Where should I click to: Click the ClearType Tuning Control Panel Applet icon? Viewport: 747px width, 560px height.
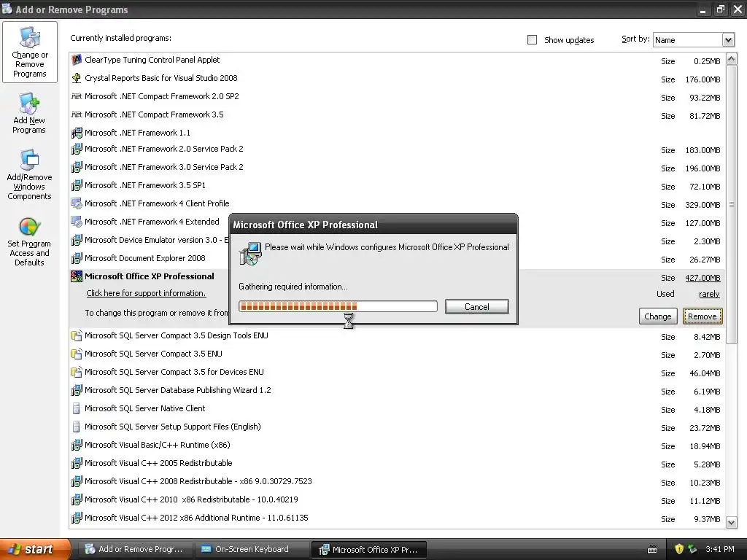pos(76,60)
